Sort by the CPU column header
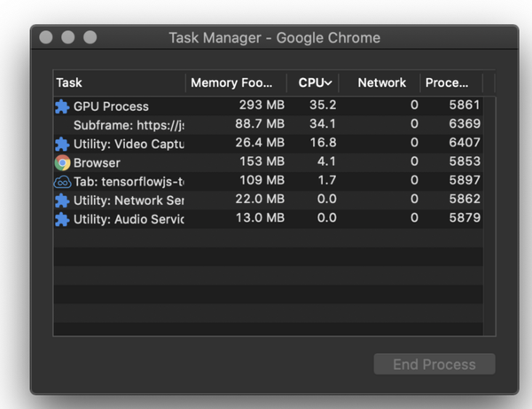 (x=312, y=83)
